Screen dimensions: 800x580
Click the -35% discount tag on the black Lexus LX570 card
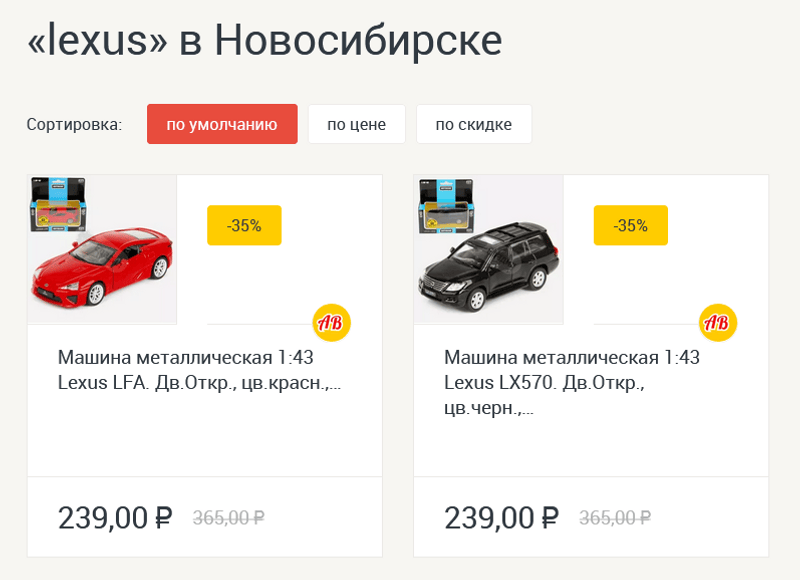(631, 225)
